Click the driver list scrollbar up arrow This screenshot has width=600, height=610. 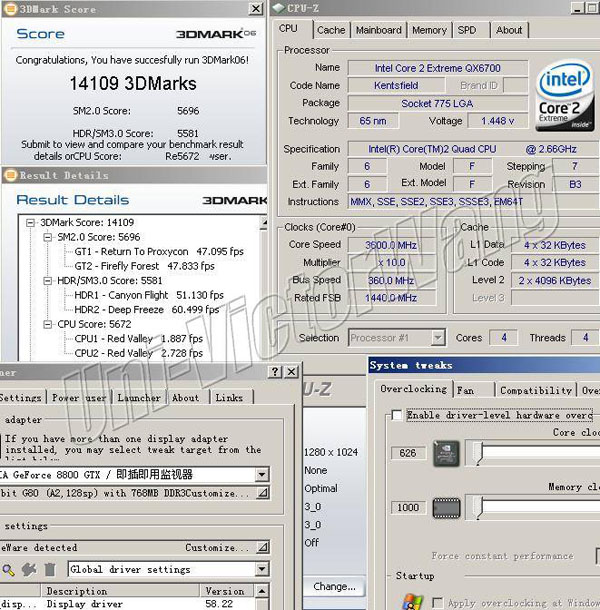[x=263, y=591]
